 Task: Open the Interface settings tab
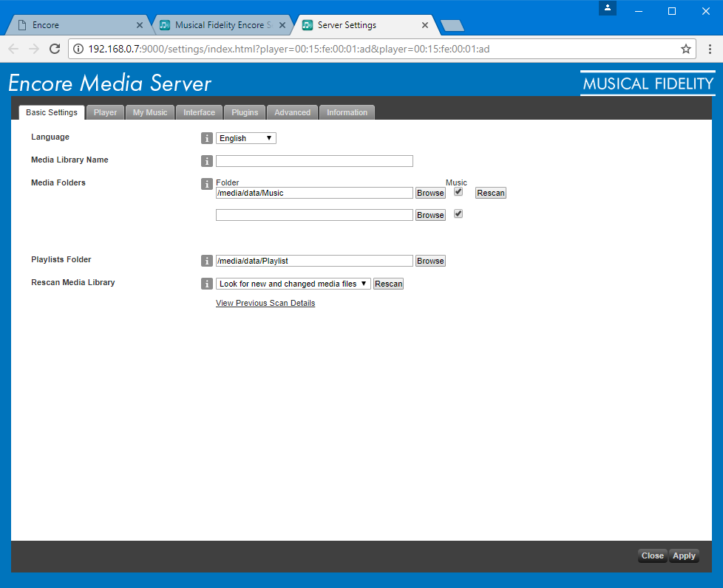(x=199, y=112)
